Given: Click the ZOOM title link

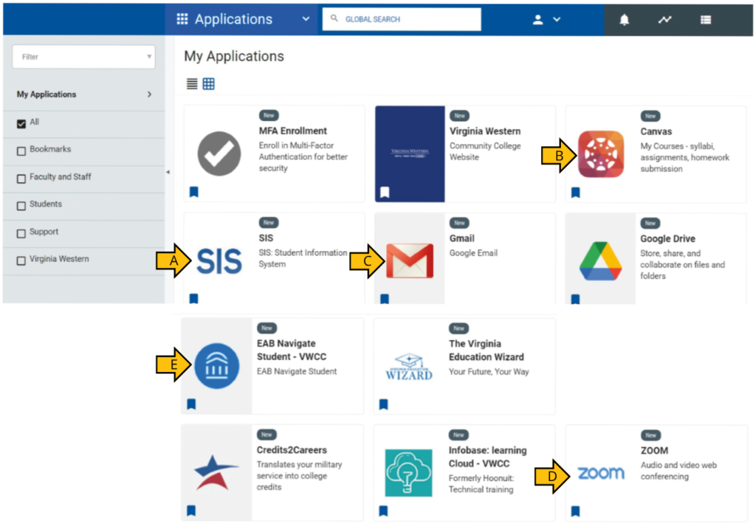Looking at the screenshot, I should click(654, 451).
